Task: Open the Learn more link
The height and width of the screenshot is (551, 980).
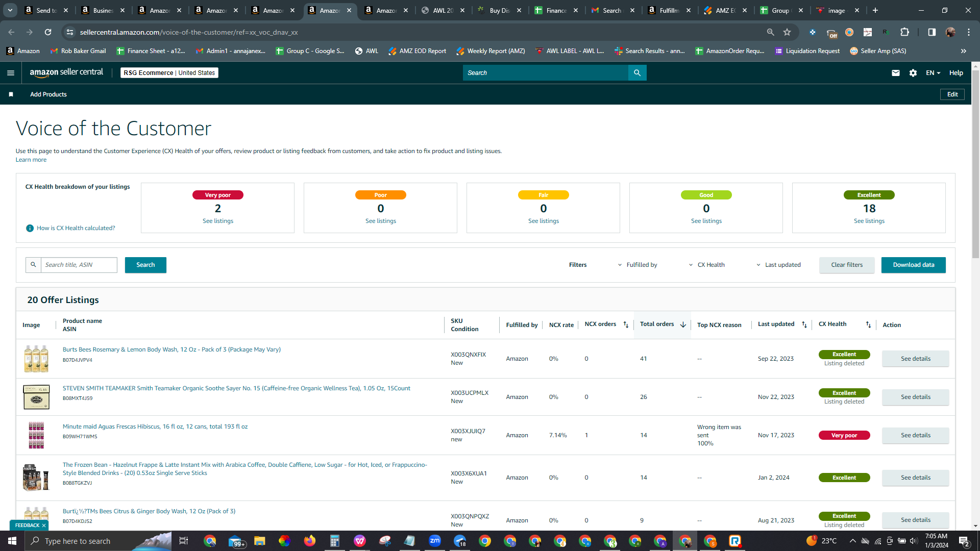Action: (x=31, y=160)
